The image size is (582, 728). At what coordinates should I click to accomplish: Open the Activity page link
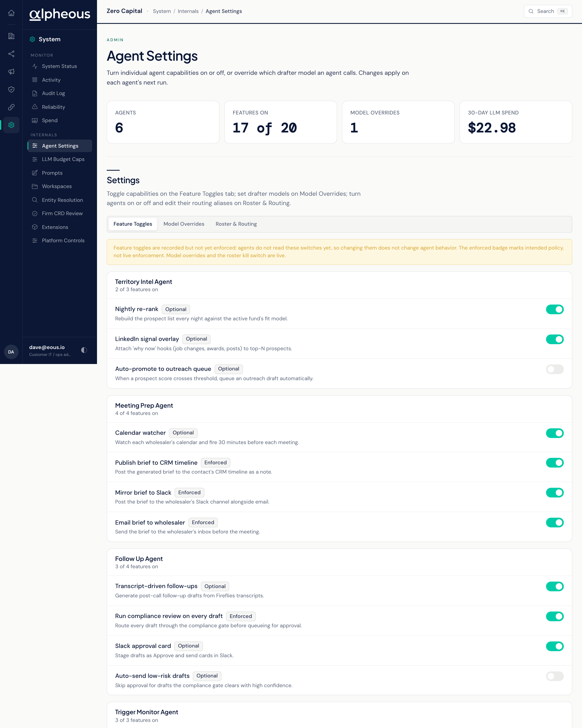tap(60, 80)
